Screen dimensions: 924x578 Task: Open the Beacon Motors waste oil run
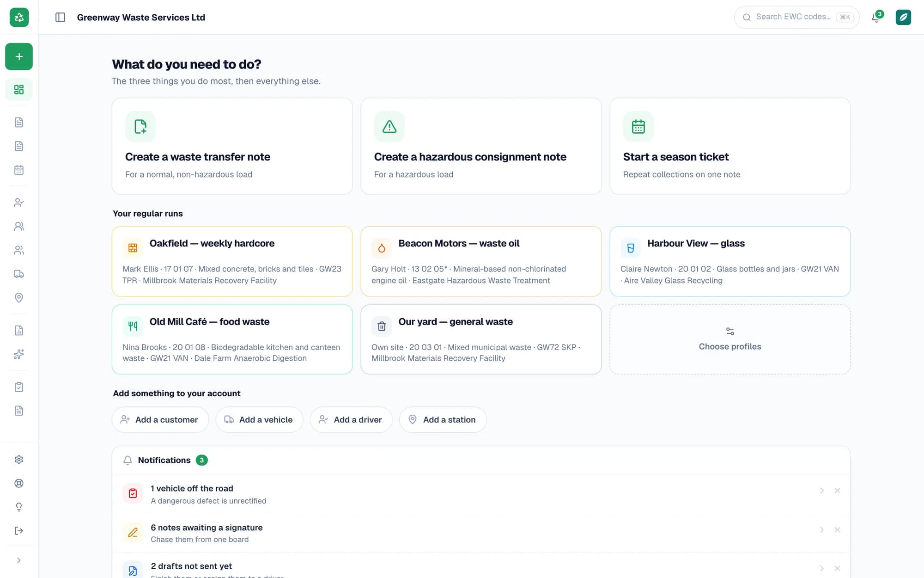481,261
